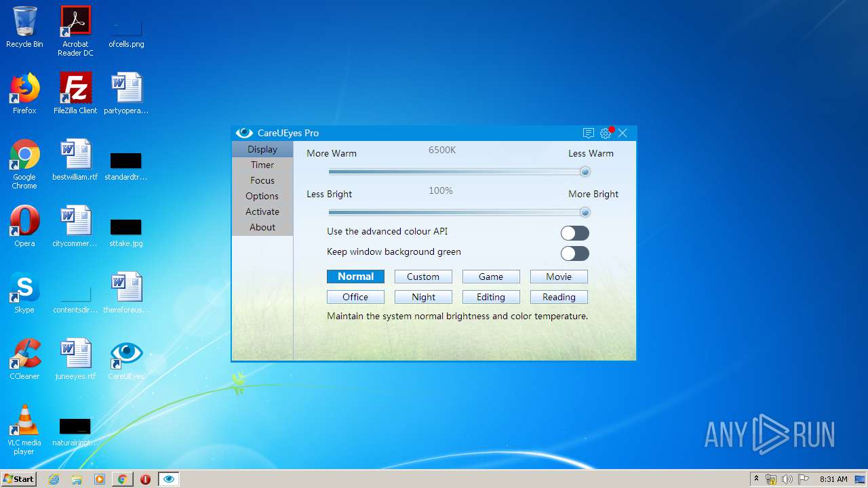This screenshot has width=868, height=488.
Task: Select CareUEyes taskbar button
Action: tap(169, 479)
